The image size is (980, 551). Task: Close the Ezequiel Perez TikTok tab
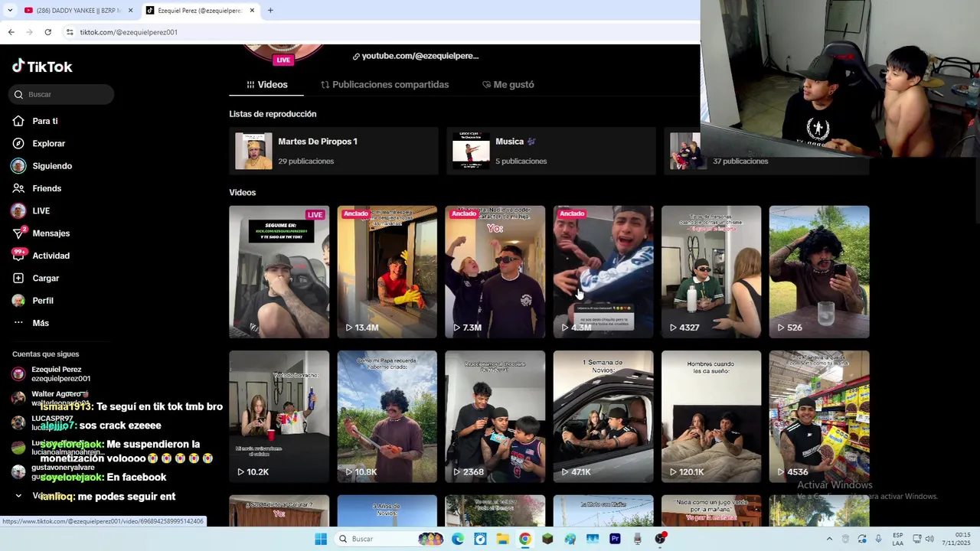point(252,11)
